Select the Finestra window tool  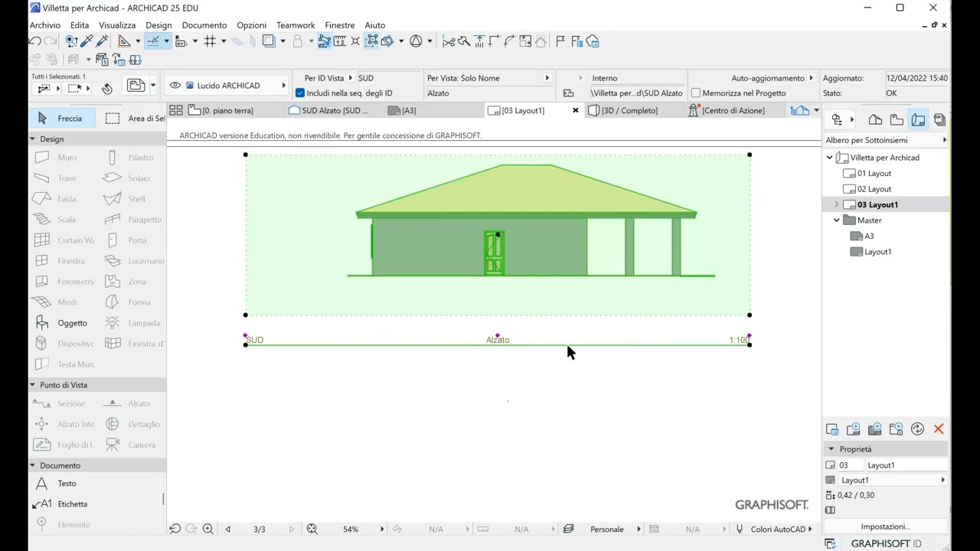click(x=58, y=261)
